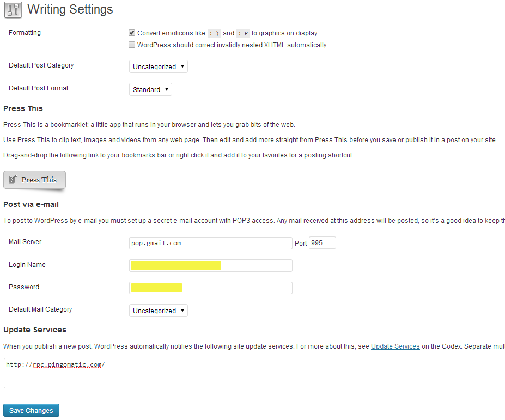Save Changes to writing settings
Image resolution: width=505 pixels, height=420 pixels.
pyautogui.click(x=31, y=410)
